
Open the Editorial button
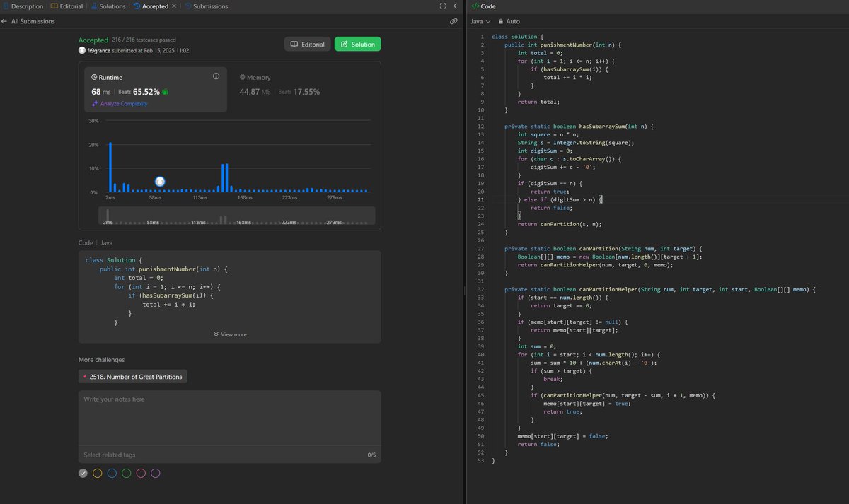(x=307, y=44)
